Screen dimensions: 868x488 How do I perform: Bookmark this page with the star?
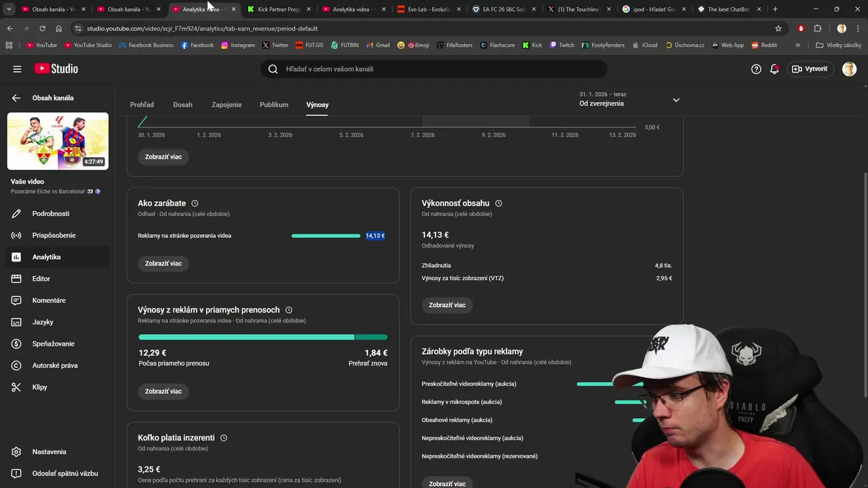(x=778, y=28)
